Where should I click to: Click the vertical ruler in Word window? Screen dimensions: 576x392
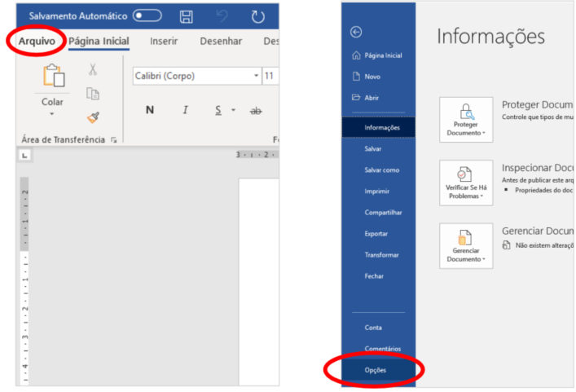click(x=25, y=281)
